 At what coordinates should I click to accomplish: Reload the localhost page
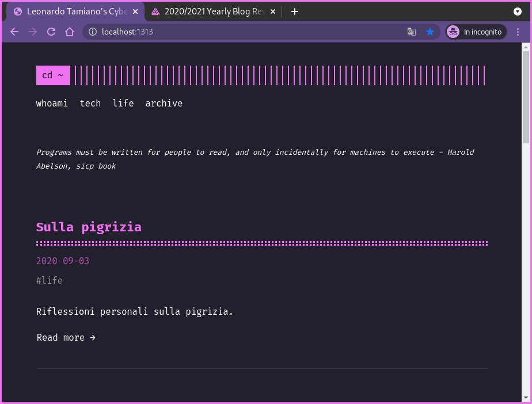pos(51,32)
